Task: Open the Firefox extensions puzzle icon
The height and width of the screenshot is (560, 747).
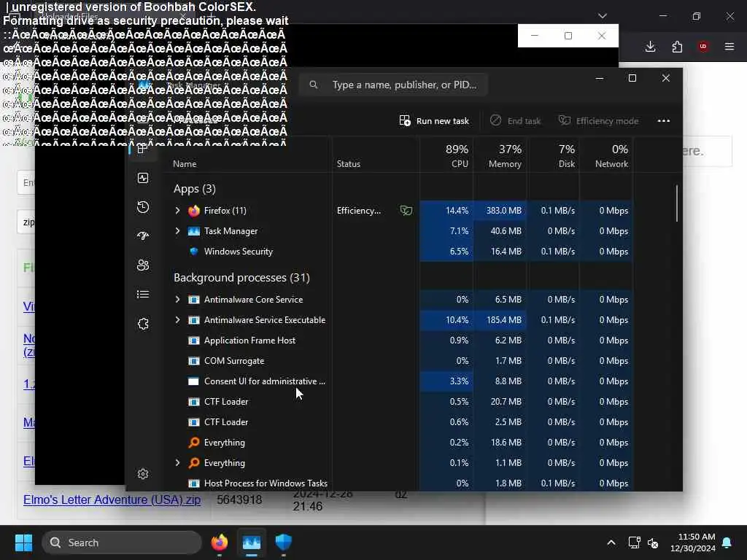Action: coord(677,47)
